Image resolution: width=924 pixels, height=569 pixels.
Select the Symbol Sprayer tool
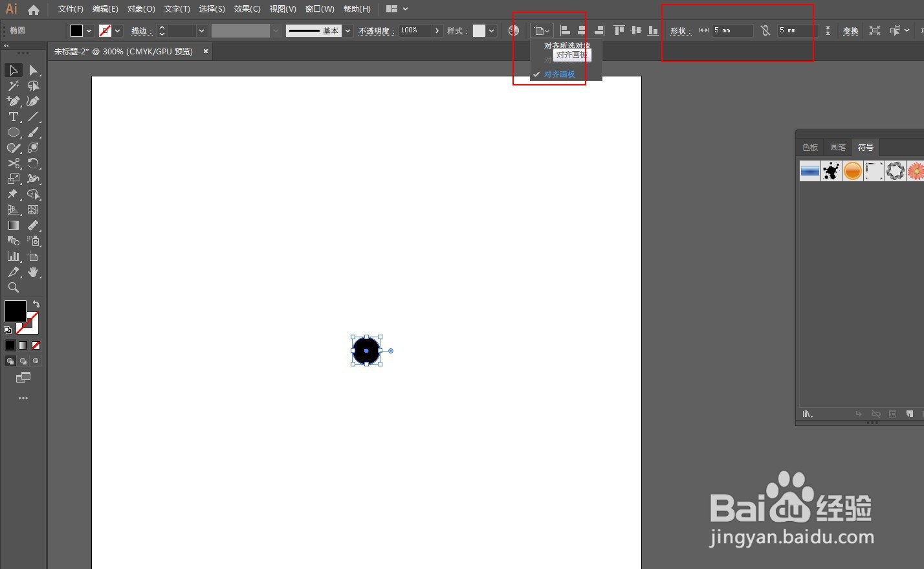click(33, 241)
